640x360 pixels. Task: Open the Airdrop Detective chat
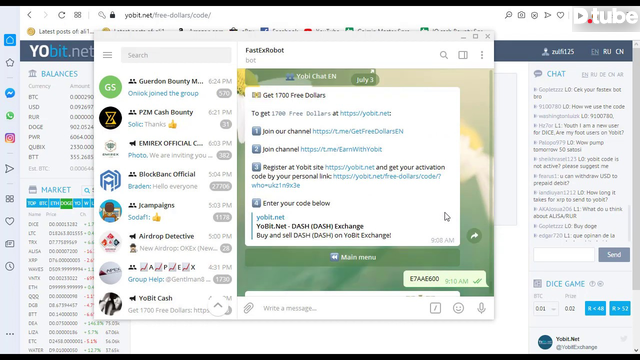coord(165,242)
